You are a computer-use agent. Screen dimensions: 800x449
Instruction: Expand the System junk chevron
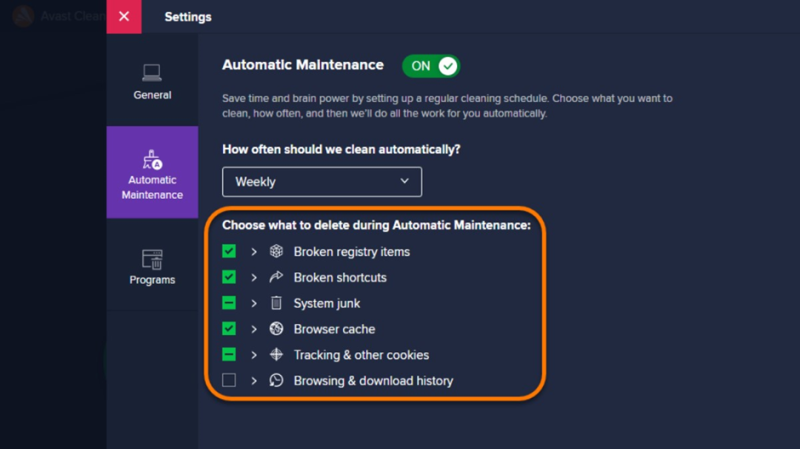(x=254, y=303)
